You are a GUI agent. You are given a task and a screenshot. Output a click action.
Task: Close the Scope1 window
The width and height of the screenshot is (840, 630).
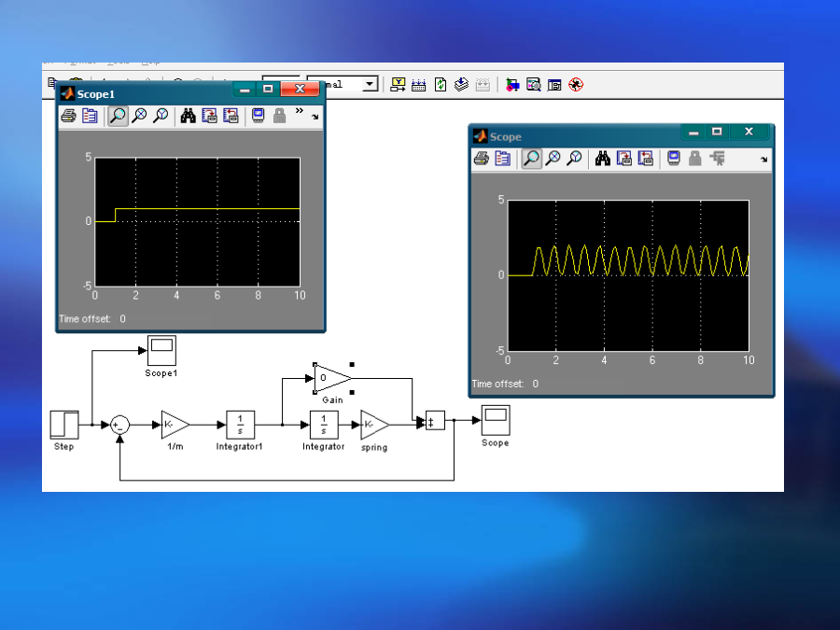(300, 89)
